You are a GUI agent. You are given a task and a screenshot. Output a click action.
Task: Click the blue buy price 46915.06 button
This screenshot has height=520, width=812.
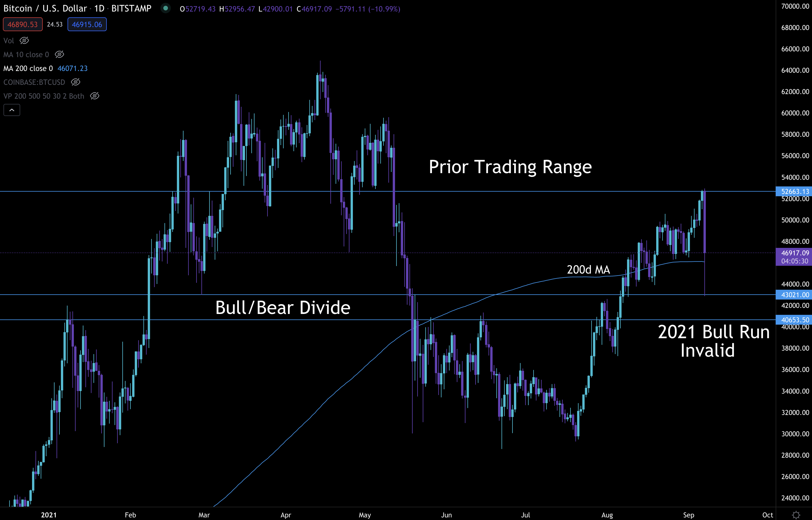pos(87,24)
